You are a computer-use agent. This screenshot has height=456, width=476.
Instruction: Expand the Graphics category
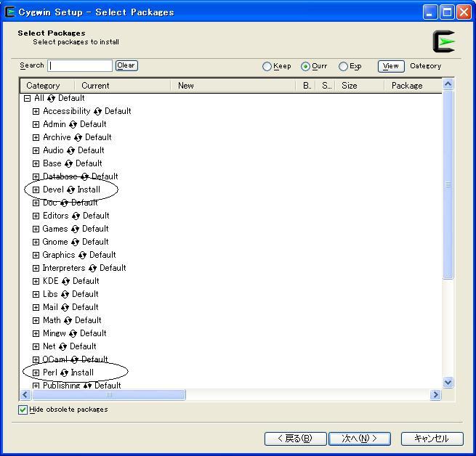coord(36,256)
